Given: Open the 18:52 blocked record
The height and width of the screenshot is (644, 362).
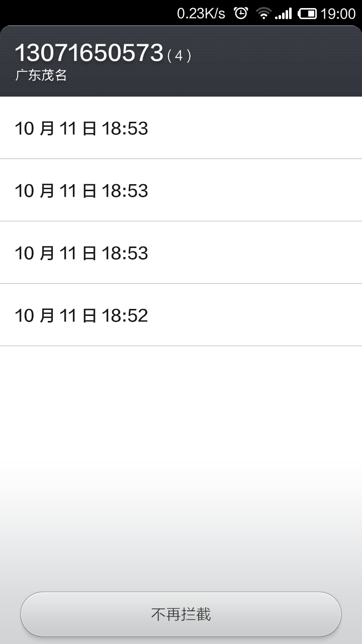Looking at the screenshot, I should (181, 315).
